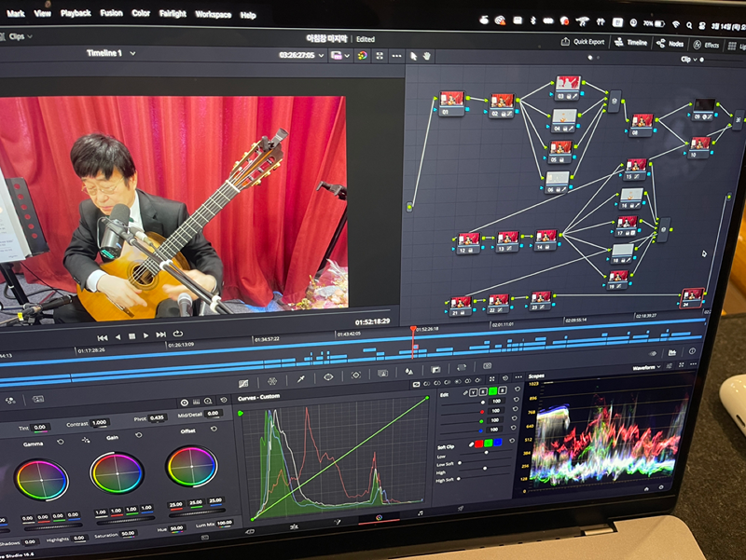Toggle the color bypass wheel icon
The width and height of the screenshot is (746, 560).
363,56
